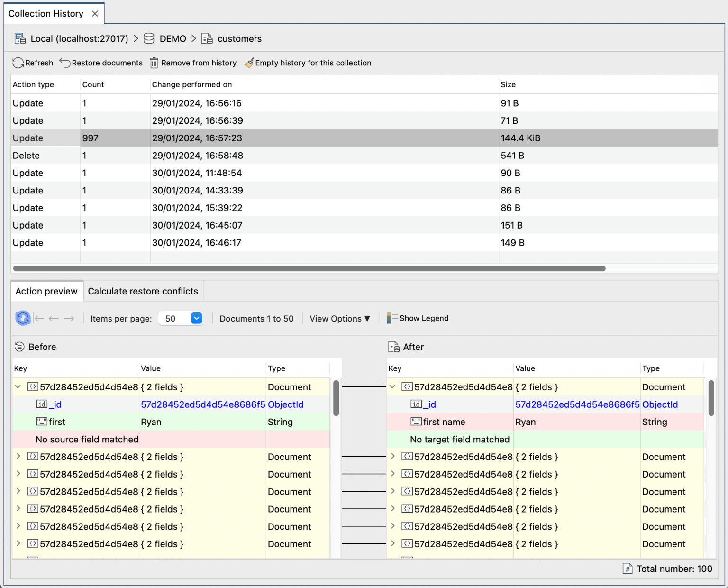Click the Empty history broom icon
728x588 pixels.
(248, 63)
